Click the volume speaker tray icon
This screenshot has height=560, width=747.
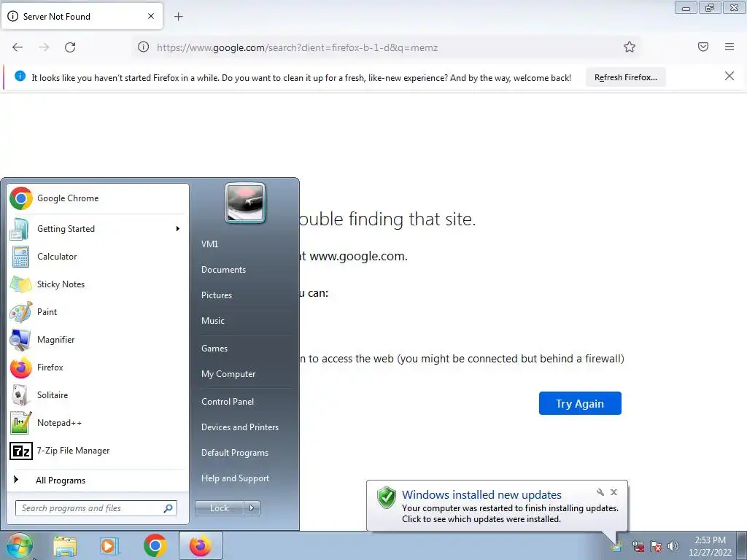673,546
